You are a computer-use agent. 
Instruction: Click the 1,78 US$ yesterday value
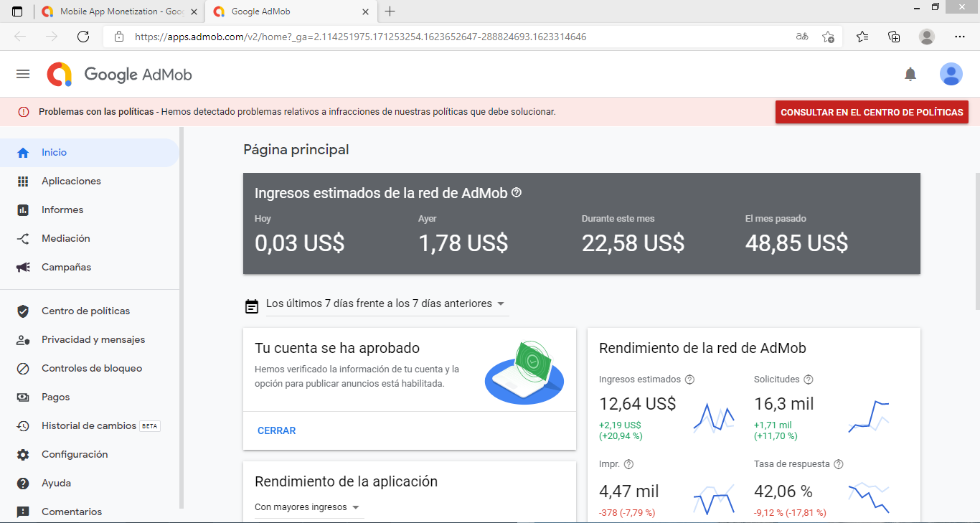[x=463, y=243]
